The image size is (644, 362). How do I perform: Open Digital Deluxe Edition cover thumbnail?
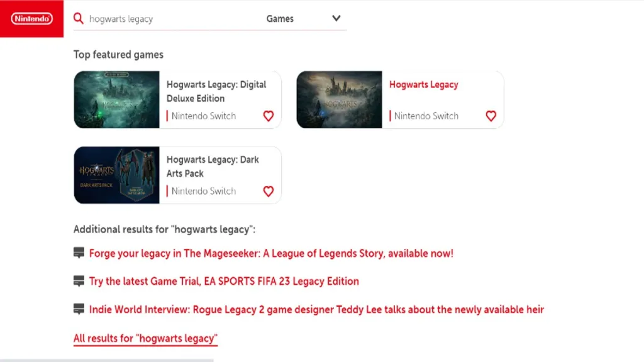[116, 100]
